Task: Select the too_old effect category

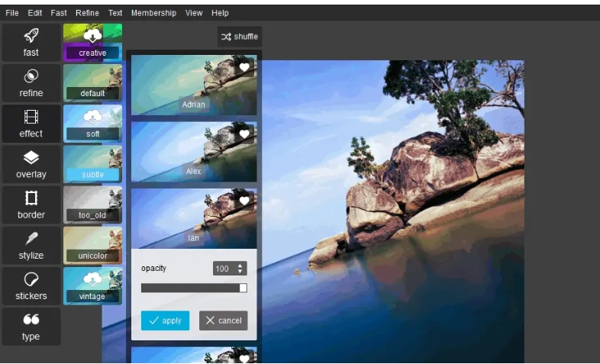Action: 92,205
